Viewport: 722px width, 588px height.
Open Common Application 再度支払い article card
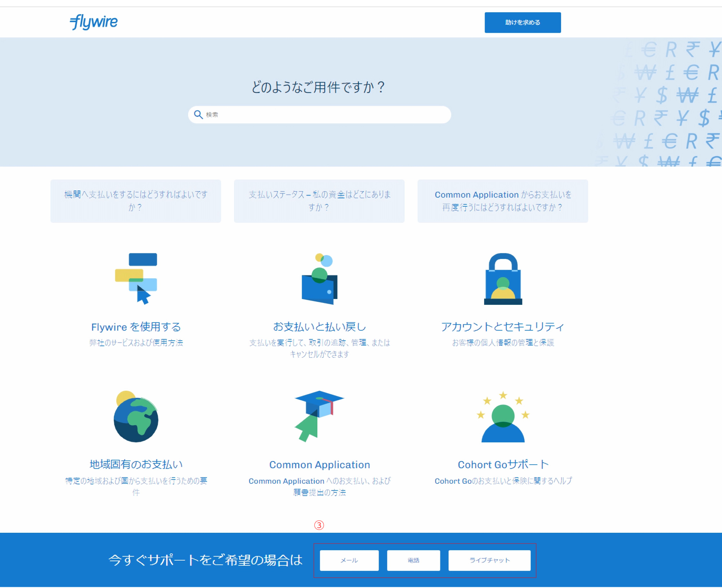tap(503, 201)
